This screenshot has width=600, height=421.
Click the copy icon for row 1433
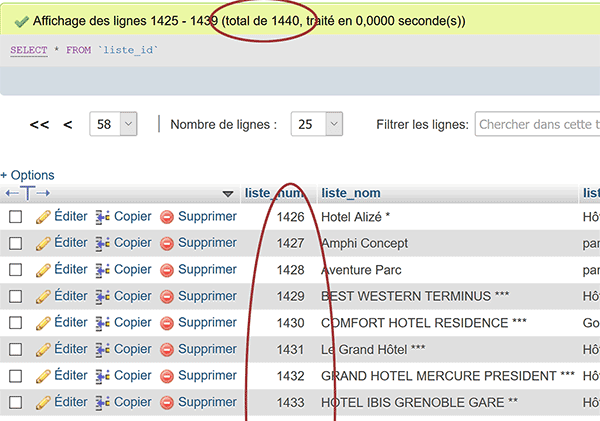point(103,403)
